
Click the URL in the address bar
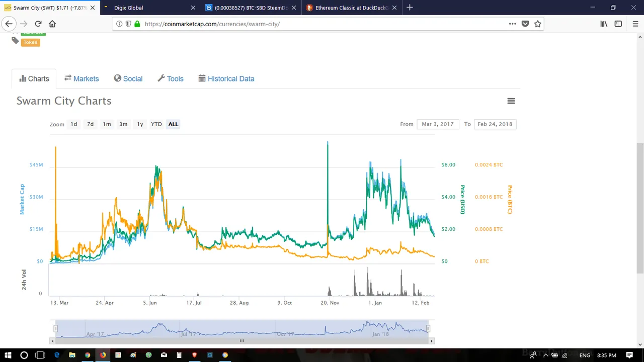coord(212,24)
